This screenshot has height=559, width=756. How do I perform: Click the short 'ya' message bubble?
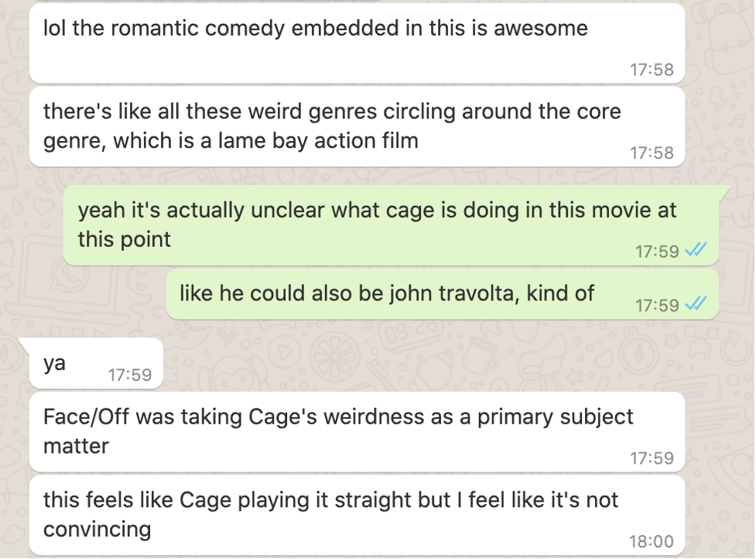click(96, 363)
